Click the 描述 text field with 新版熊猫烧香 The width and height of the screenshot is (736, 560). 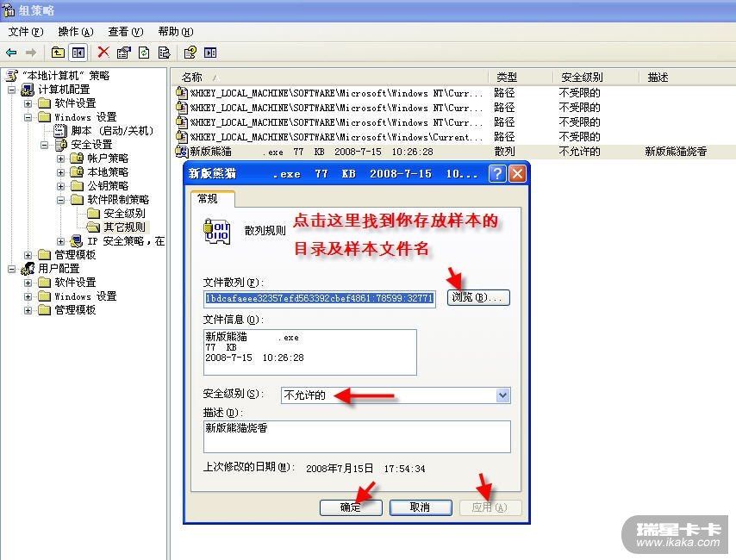coord(357,437)
